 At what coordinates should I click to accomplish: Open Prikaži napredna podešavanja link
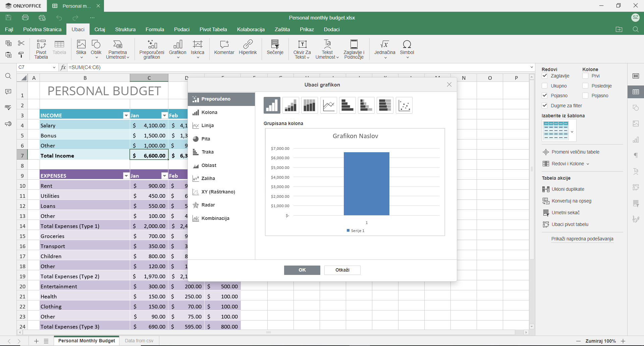[582, 238]
